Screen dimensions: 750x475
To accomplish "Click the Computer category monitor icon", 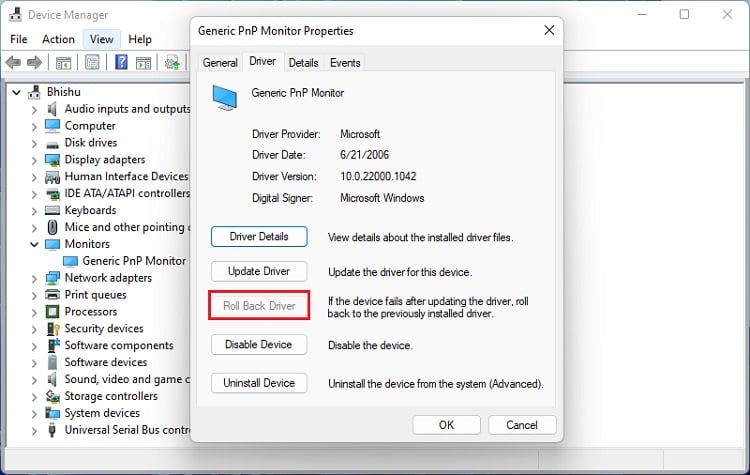I will 52,126.
